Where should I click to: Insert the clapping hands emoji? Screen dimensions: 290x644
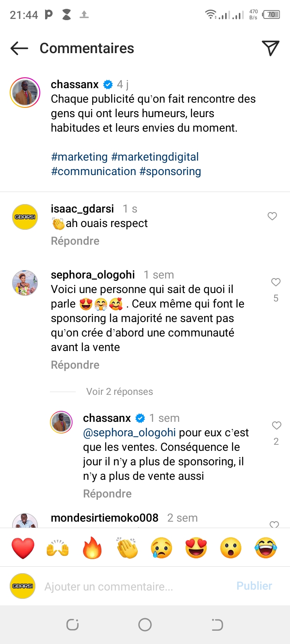[x=127, y=548]
